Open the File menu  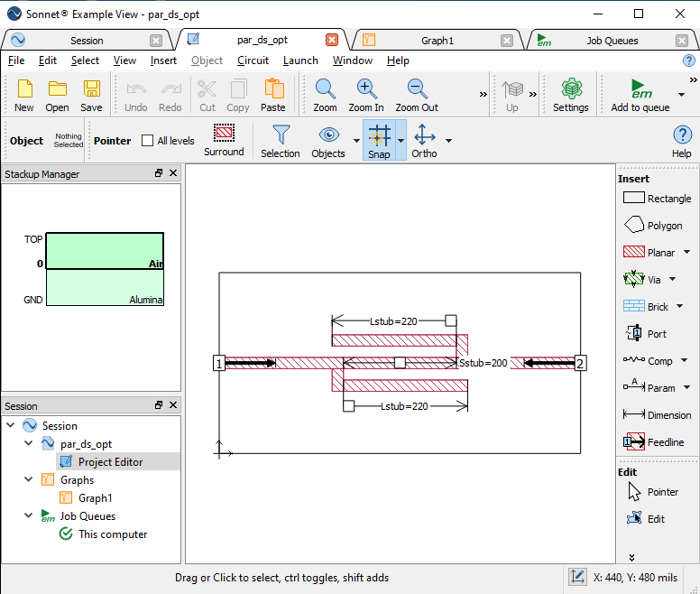[16, 60]
